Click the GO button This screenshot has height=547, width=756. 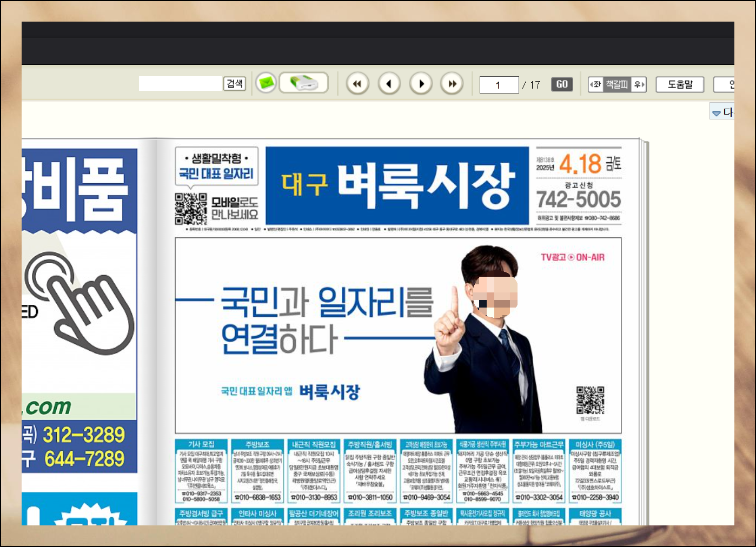click(x=562, y=84)
